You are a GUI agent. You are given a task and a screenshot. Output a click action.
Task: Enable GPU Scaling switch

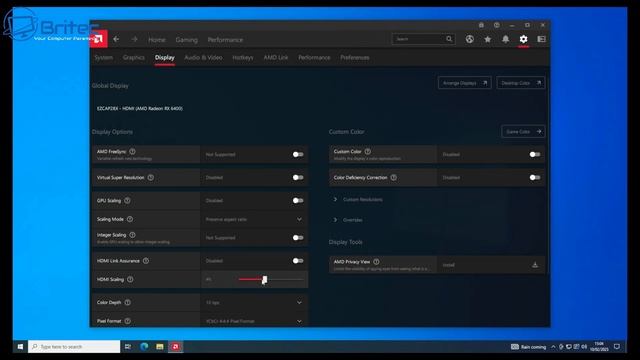(298, 200)
